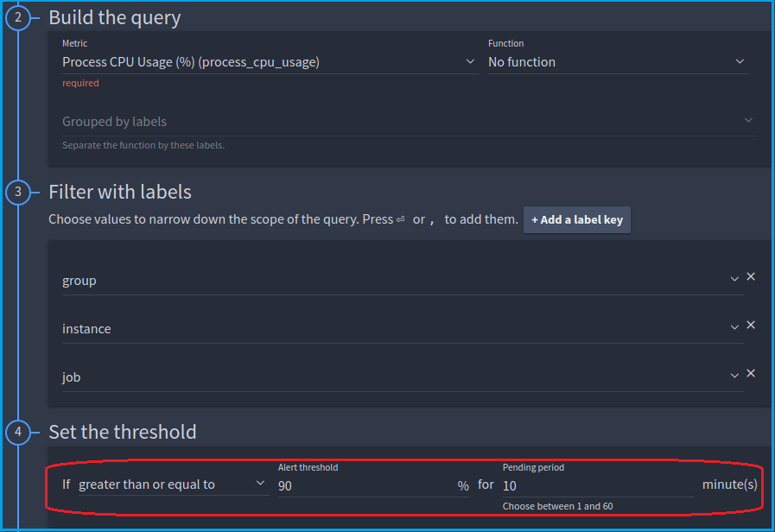
Task: Remove the instance label filter
Action: click(750, 325)
